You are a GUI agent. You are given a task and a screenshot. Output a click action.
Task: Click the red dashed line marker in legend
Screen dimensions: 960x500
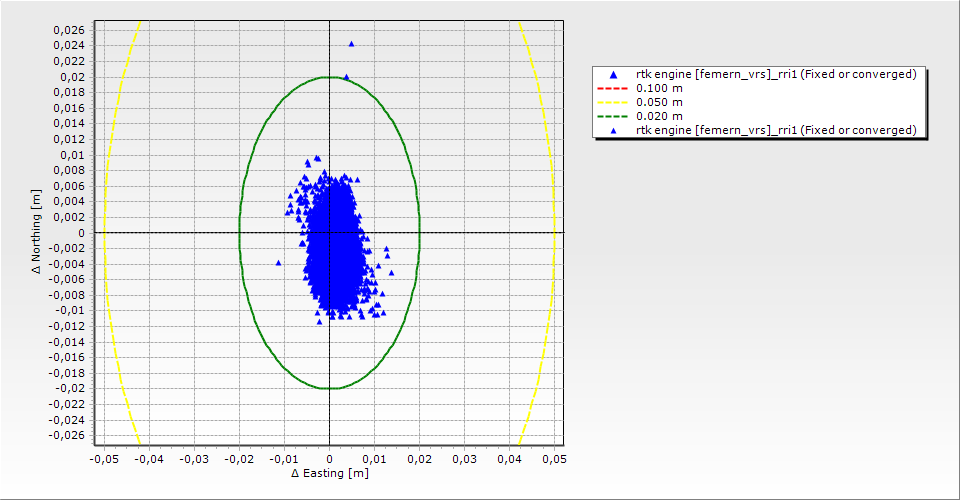pyautogui.click(x=614, y=88)
